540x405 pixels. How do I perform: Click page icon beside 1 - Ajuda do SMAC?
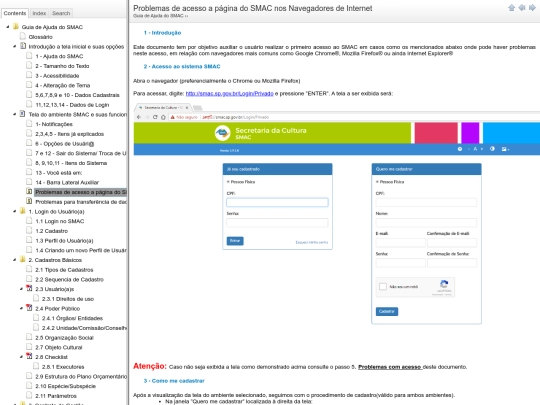click(30, 55)
